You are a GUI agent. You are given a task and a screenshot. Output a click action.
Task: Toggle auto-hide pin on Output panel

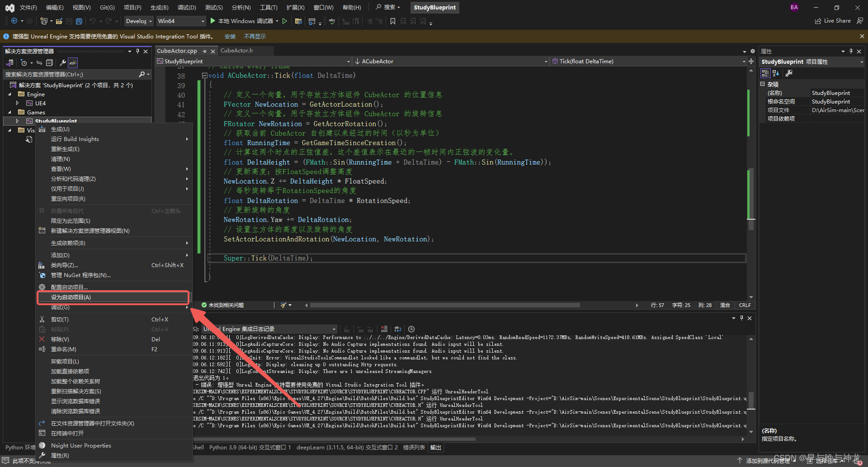(741, 318)
